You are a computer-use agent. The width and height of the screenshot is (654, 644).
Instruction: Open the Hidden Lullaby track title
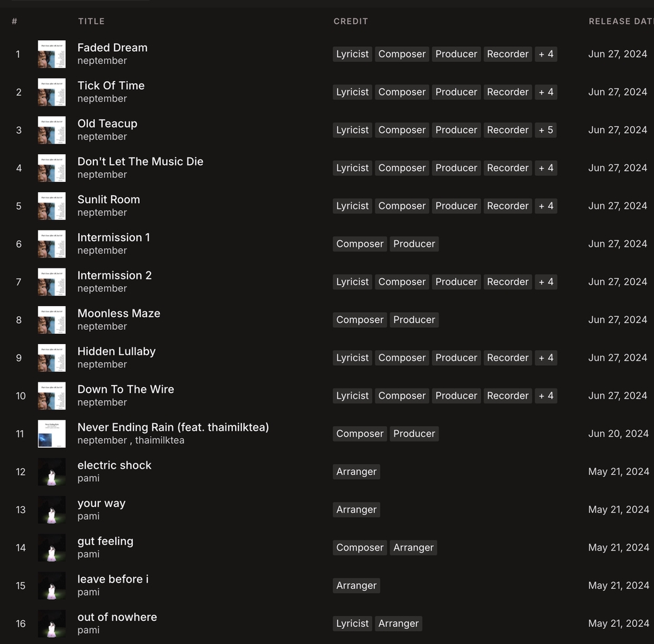116,351
